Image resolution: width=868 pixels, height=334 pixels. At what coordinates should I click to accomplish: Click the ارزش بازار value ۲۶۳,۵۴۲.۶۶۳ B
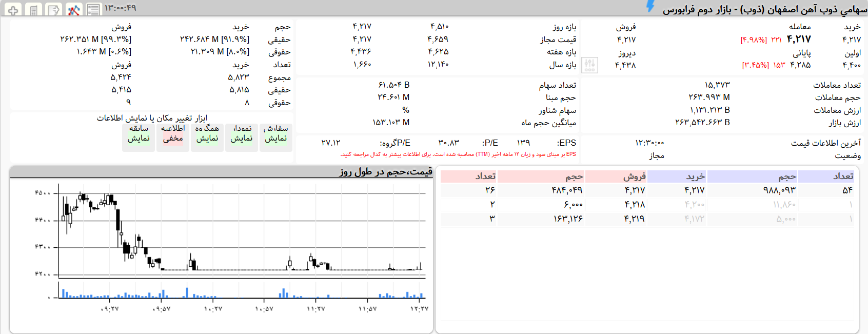(702, 123)
